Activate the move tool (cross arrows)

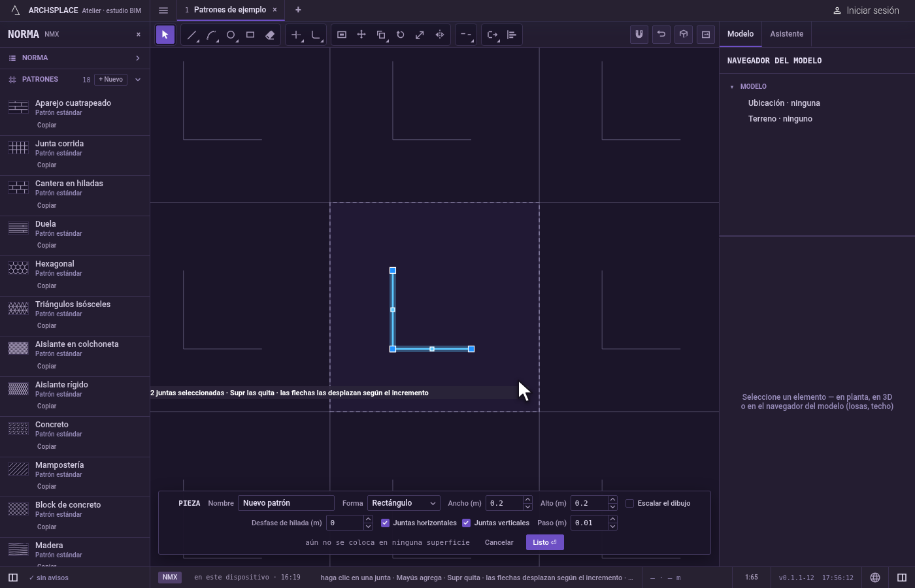tap(361, 35)
